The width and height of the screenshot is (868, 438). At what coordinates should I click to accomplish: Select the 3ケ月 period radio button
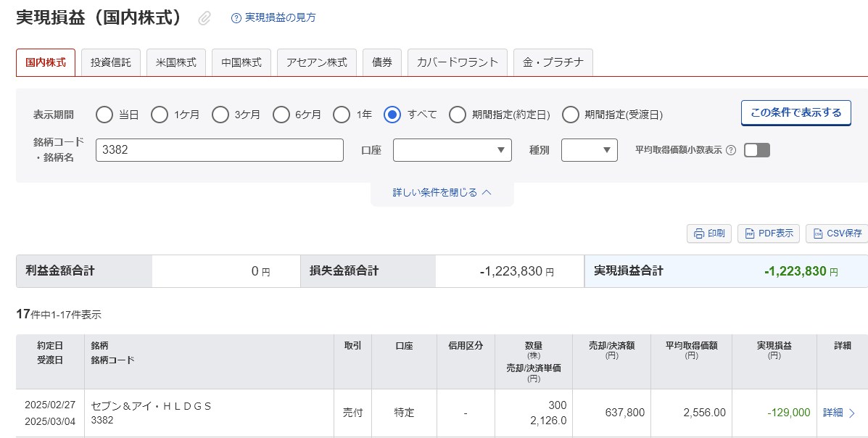(x=220, y=115)
